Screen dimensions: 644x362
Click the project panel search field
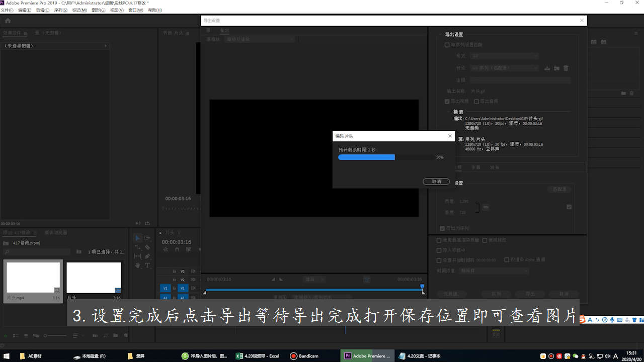coord(38,251)
